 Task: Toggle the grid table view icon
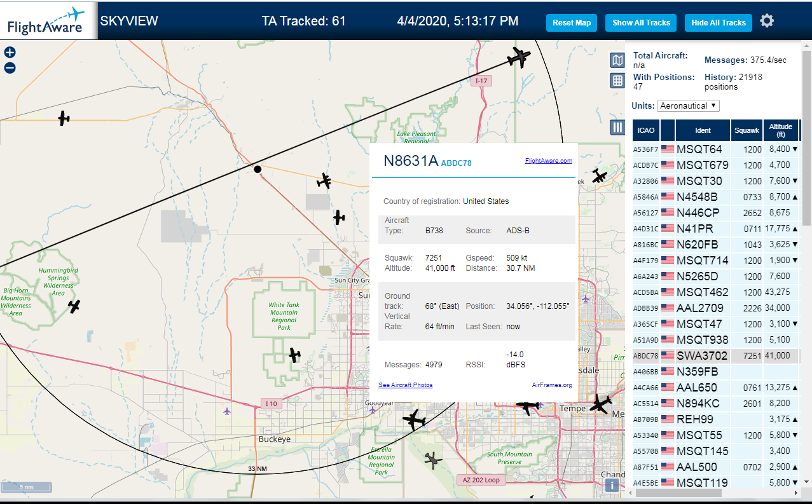pos(617,81)
